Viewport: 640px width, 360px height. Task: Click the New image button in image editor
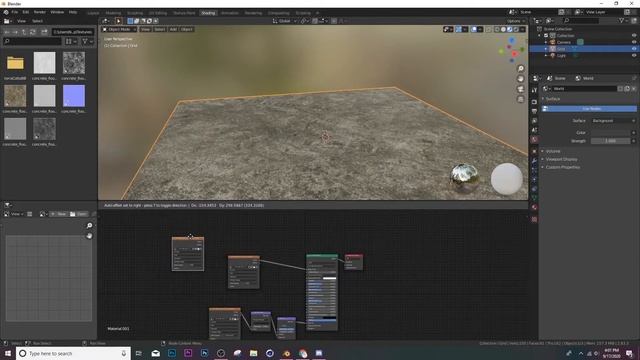tap(58, 214)
